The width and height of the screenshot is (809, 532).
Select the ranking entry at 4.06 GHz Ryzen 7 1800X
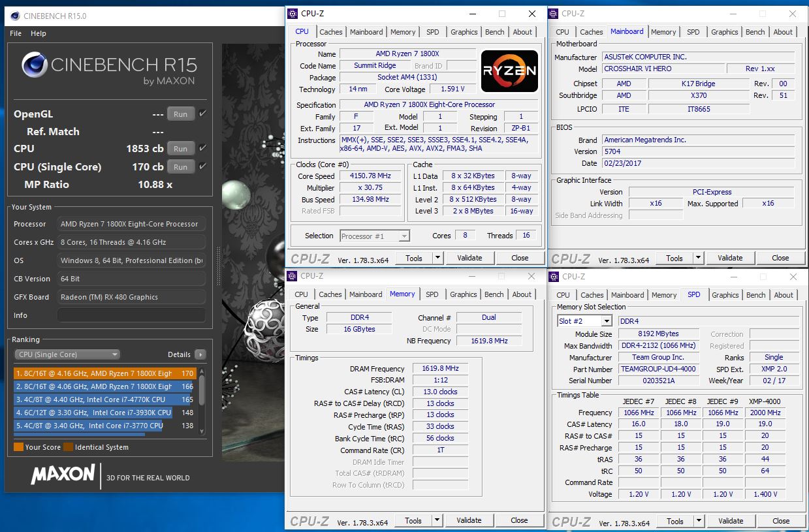click(104, 386)
